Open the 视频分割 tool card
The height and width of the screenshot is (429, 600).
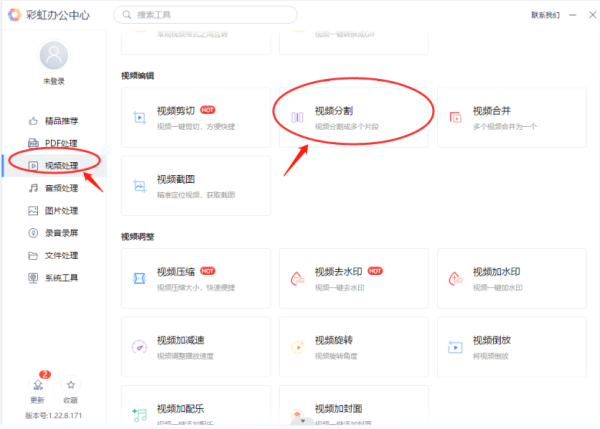coord(354,117)
